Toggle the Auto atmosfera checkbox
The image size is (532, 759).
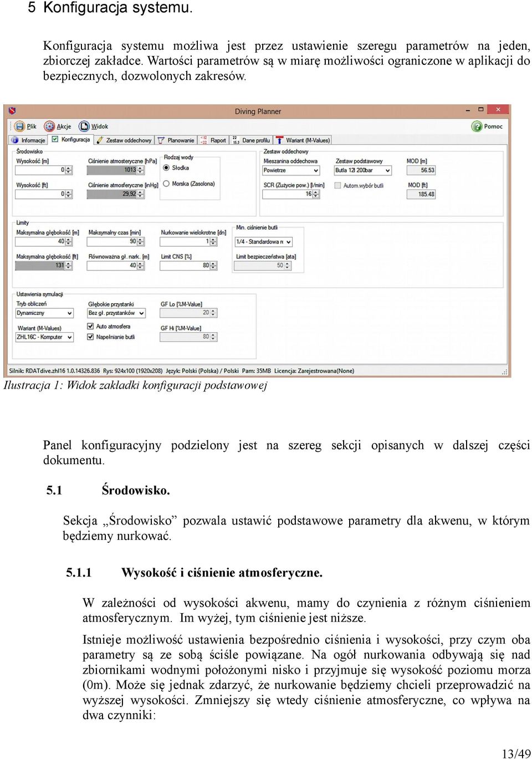pos(90,327)
